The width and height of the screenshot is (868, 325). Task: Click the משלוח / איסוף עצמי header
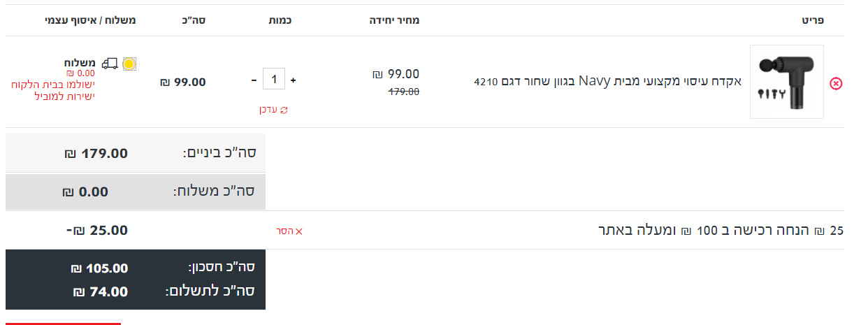click(90, 21)
